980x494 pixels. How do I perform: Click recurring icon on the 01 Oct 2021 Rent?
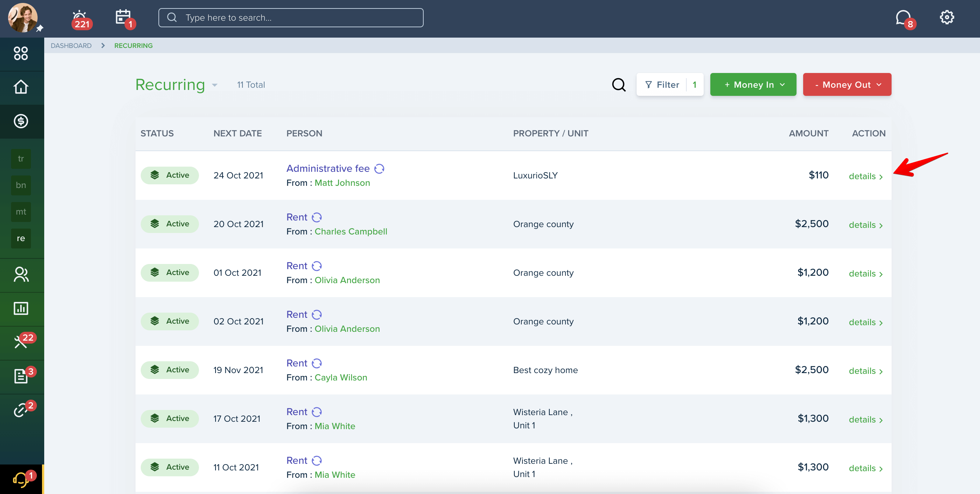(x=316, y=266)
